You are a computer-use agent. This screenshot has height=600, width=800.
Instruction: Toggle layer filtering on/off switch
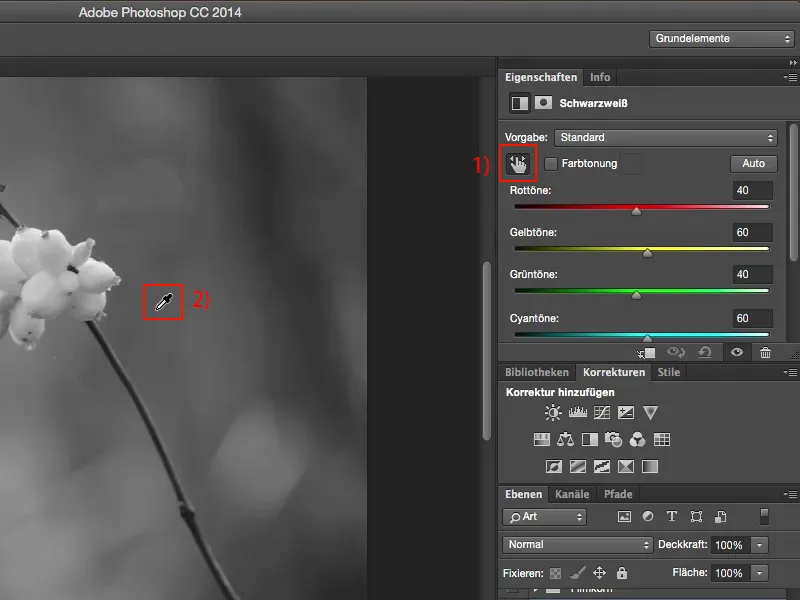pos(764,516)
